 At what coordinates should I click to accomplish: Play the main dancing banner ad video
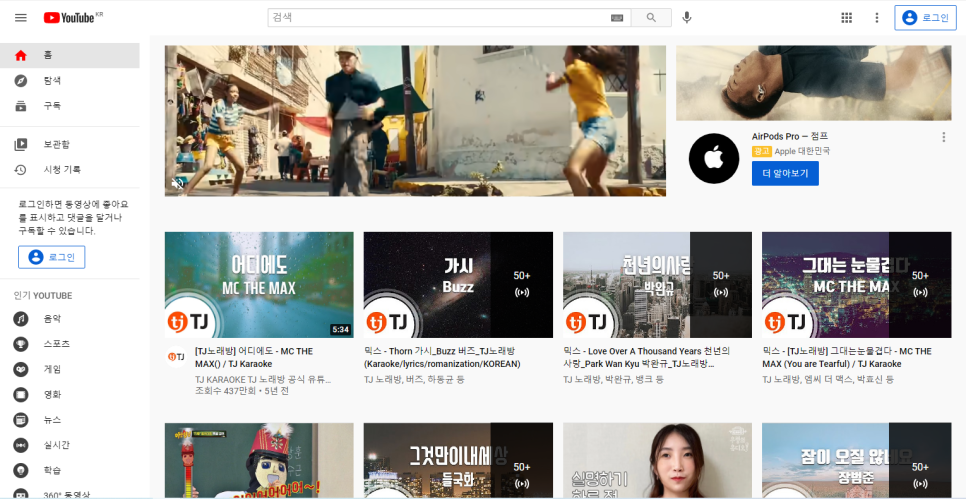[415, 121]
